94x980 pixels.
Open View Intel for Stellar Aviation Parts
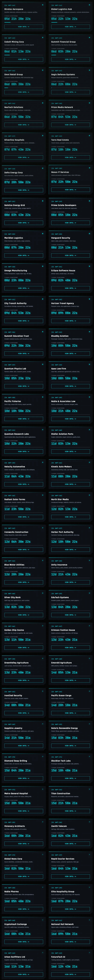tap(70, 452)
